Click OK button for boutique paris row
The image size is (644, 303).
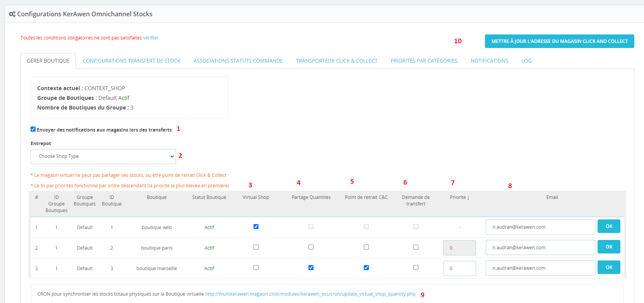(609, 247)
